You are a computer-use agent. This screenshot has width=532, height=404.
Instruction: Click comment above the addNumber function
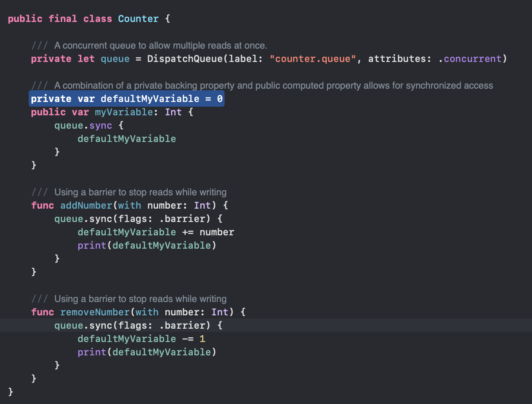pyautogui.click(x=129, y=192)
